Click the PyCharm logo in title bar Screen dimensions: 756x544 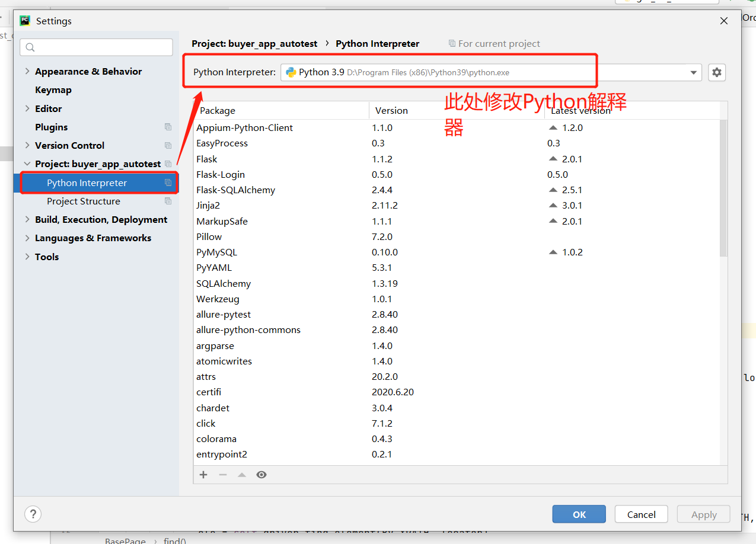(25, 21)
